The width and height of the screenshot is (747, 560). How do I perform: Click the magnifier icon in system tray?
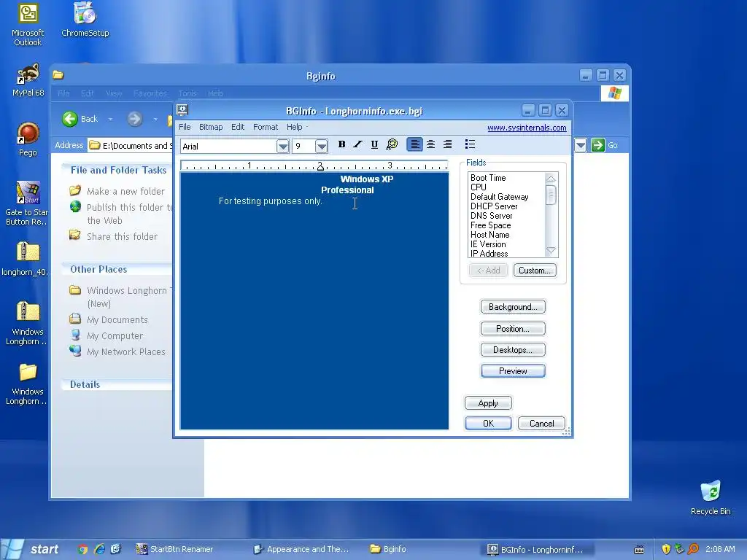[x=693, y=549]
